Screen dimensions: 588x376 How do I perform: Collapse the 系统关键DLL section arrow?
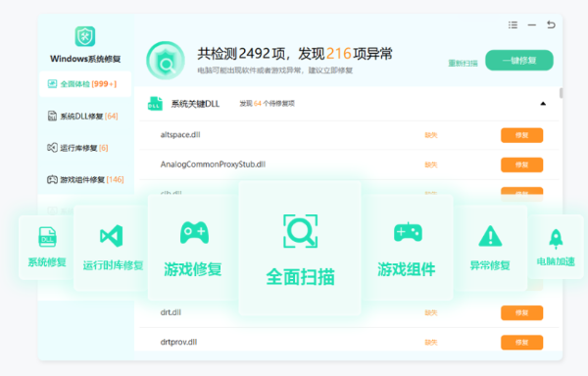click(x=543, y=104)
